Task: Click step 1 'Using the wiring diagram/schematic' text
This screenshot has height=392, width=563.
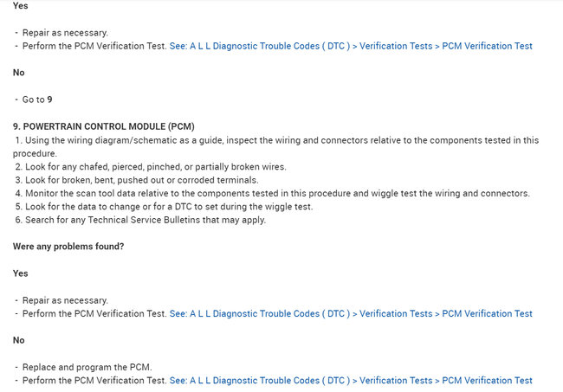Action: [x=277, y=140]
